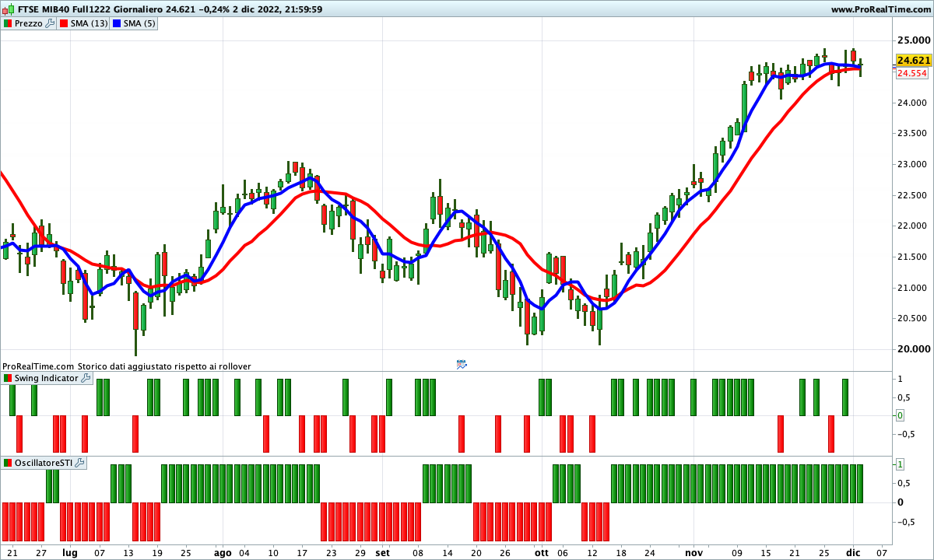Open OscillatoreSTI settings wrench icon
934x560 pixels.
click(x=79, y=463)
